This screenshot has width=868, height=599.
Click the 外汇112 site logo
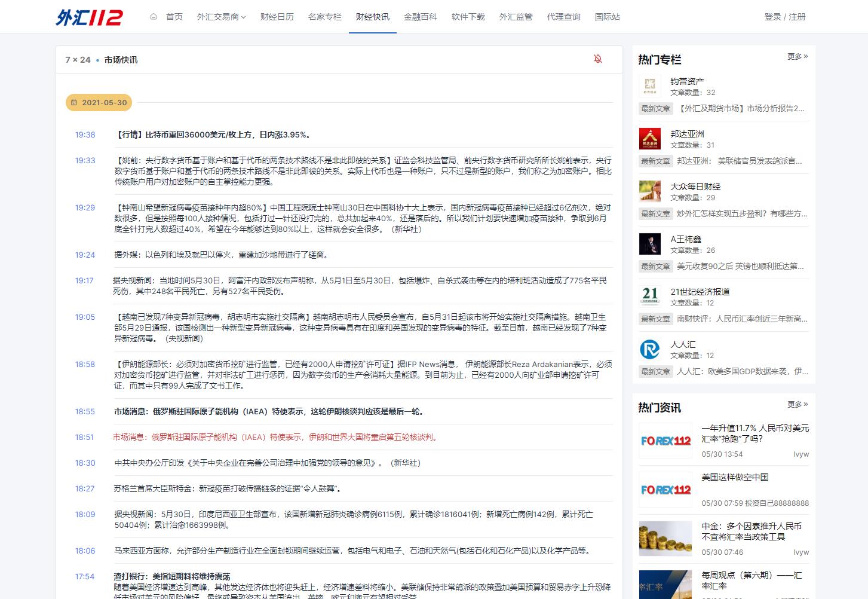(x=89, y=17)
